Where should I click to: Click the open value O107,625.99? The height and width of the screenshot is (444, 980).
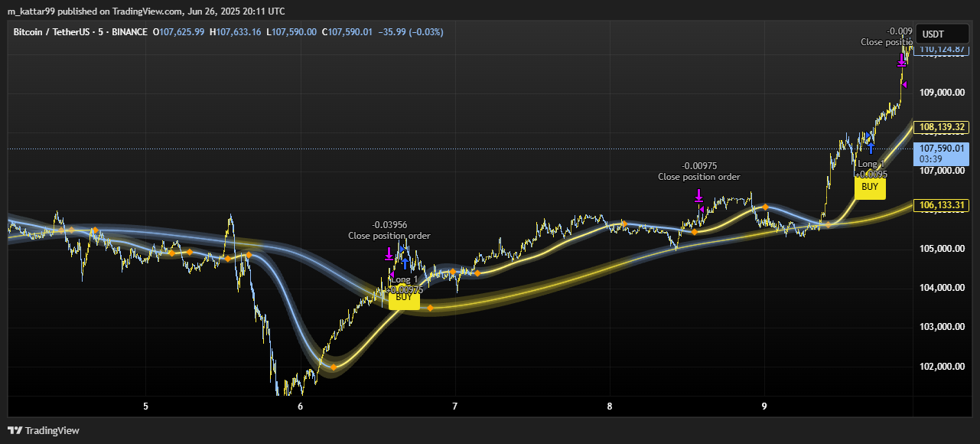(x=179, y=32)
